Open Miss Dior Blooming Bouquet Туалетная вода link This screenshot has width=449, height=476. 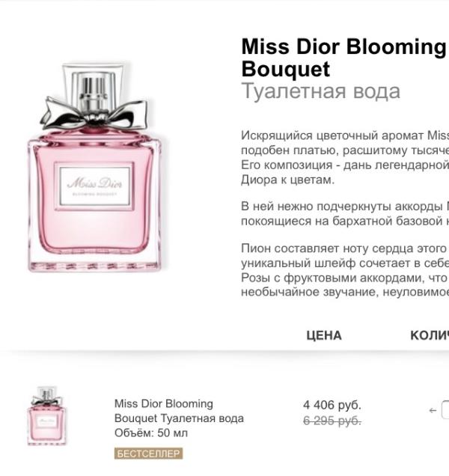pyautogui.click(x=179, y=411)
